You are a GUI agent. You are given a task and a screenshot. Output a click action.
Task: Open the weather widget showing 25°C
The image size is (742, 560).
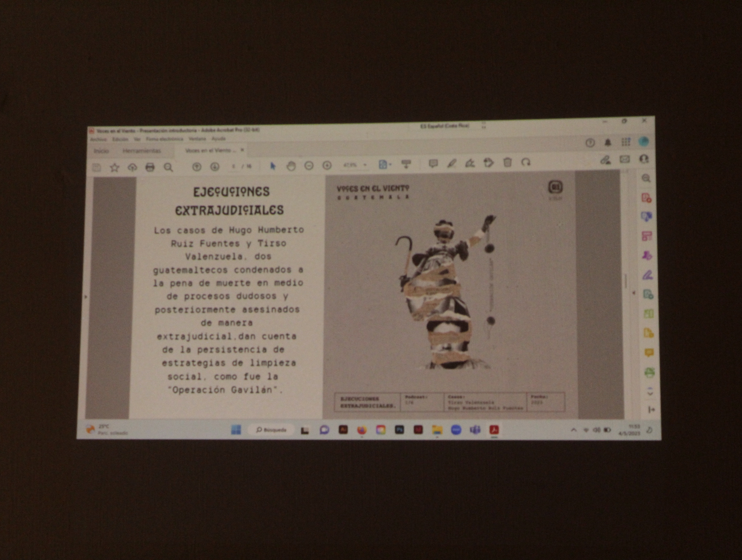click(x=107, y=430)
